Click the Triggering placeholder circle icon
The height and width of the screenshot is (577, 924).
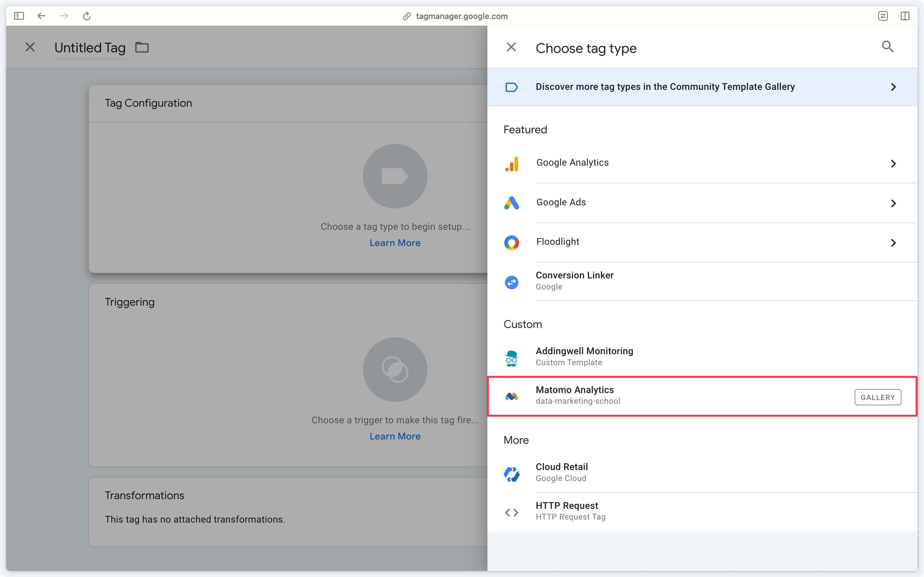click(395, 369)
